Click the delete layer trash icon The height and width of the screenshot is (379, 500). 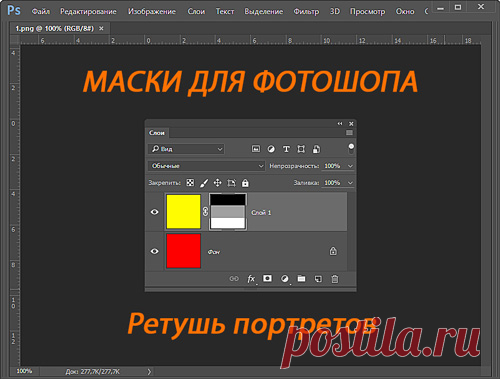(x=335, y=278)
